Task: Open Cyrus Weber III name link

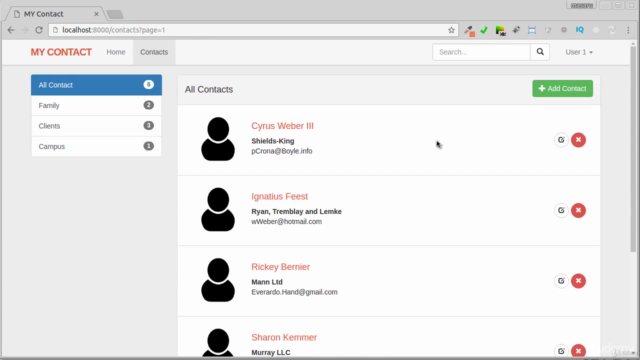Action: click(x=282, y=126)
